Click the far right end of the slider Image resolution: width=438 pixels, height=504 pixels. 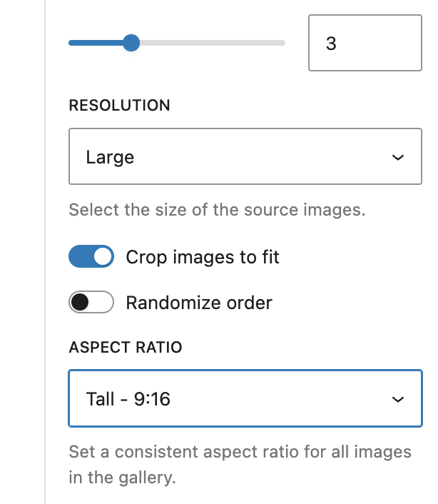(x=283, y=44)
